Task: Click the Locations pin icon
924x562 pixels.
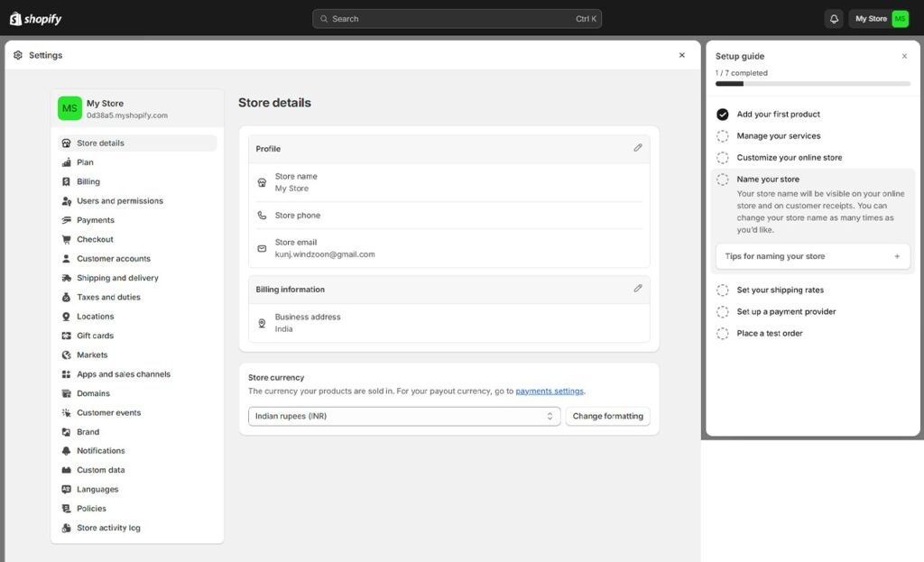Action: coord(66,317)
